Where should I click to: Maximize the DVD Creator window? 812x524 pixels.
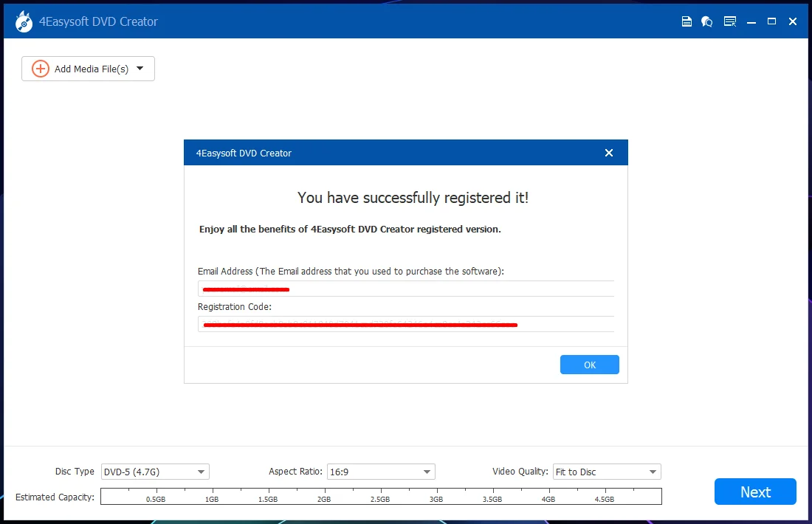coord(771,21)
